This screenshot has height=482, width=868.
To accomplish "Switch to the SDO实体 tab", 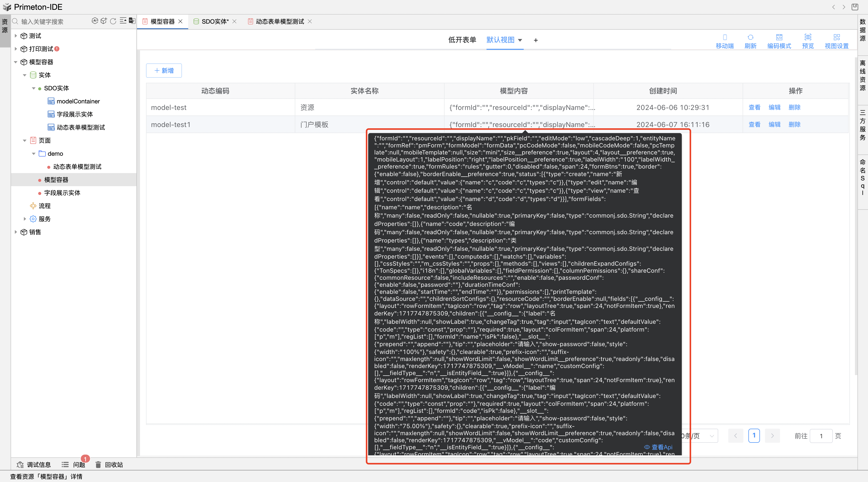I will [215, 22].
